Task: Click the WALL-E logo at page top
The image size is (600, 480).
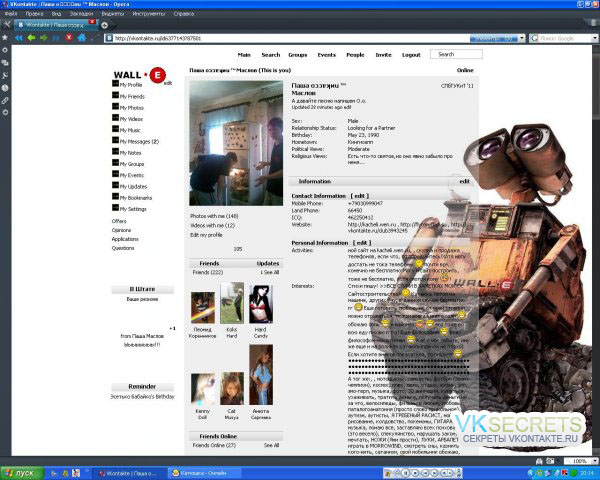Action: (140, 75)
